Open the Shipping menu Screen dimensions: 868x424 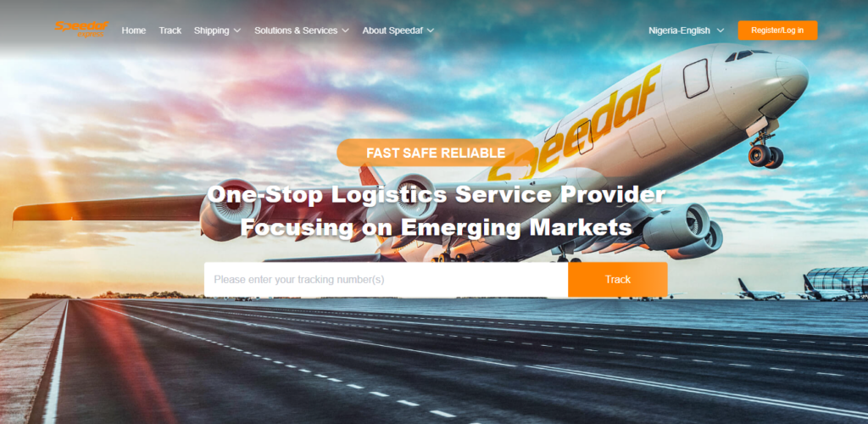click(211, 31)
